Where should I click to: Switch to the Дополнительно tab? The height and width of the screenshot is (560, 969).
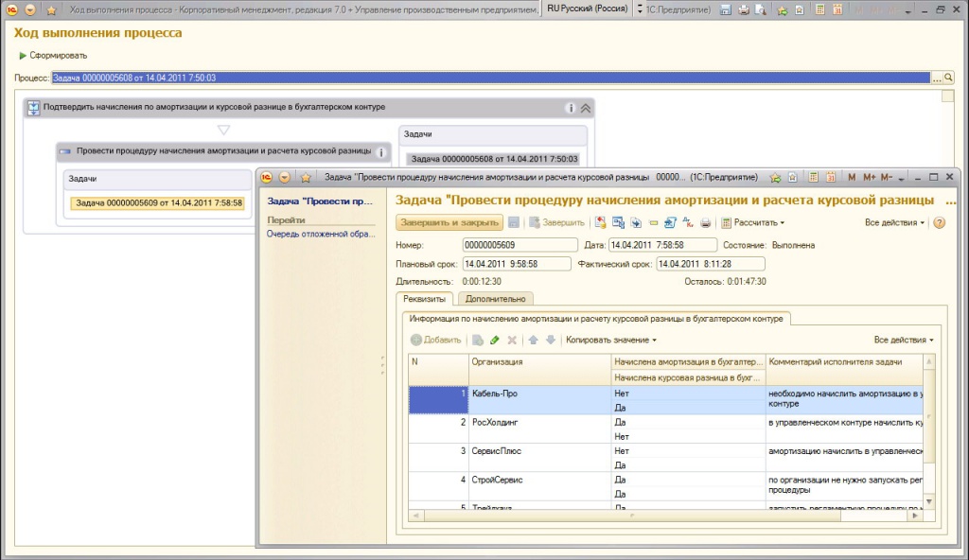(x=496, y=299)
